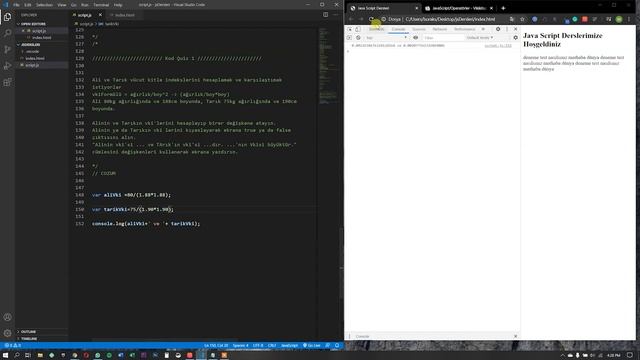This screenshot has width=640, height=360.
Task: Click Go Live in the status bar
Action: 312,346
